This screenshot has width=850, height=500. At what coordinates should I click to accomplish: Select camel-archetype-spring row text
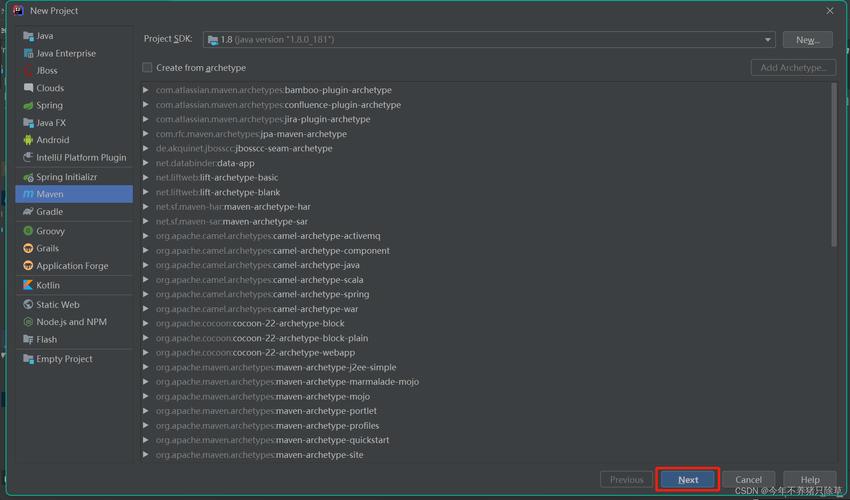click(x=262, y=294)
